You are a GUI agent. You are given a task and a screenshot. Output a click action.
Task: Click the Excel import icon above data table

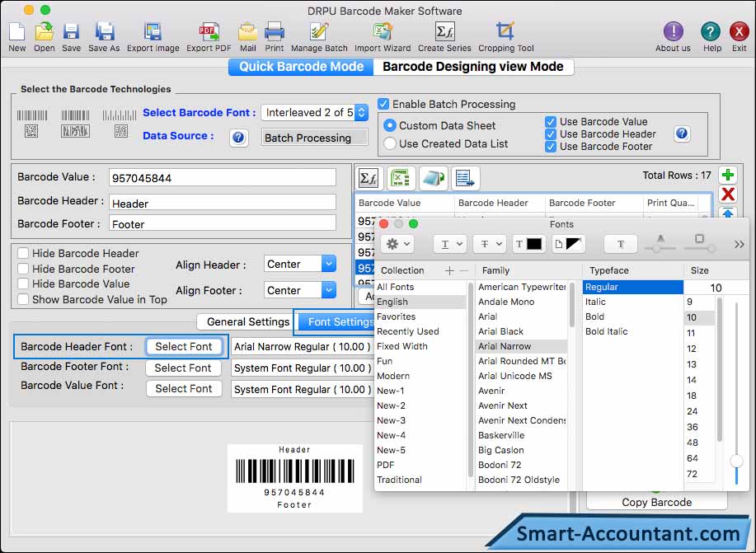click(x=401, y=179)
